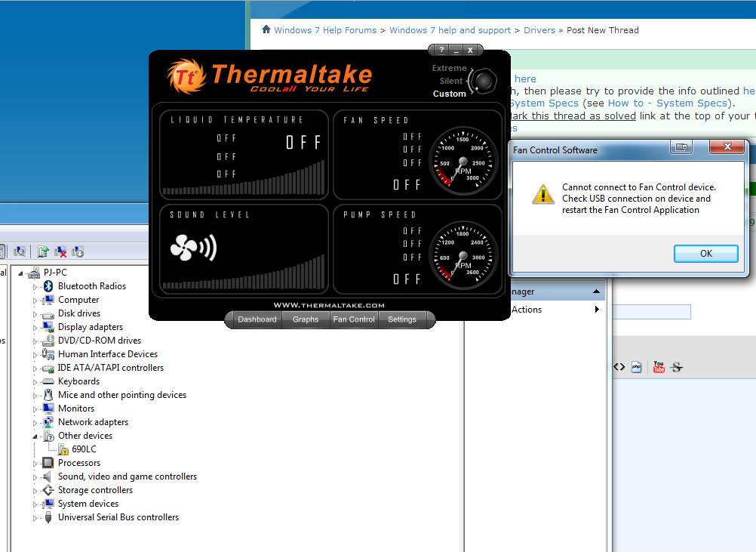Expand the Disk drives node

[x=35, y=314]
